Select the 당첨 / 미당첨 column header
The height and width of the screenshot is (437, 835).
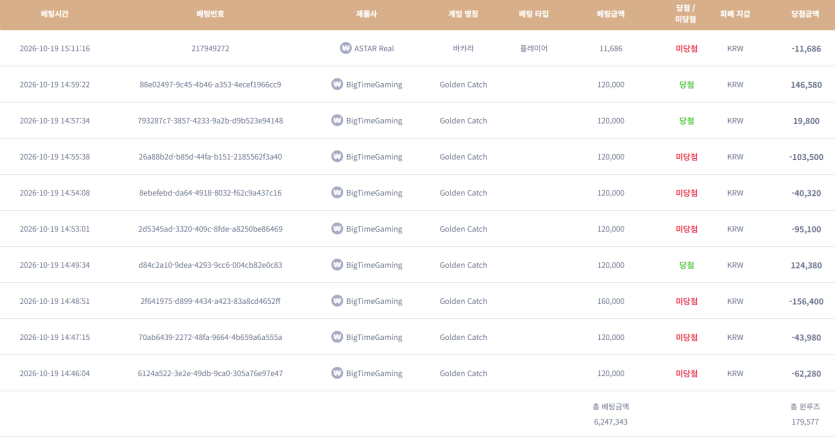click(x=686, y=14)
